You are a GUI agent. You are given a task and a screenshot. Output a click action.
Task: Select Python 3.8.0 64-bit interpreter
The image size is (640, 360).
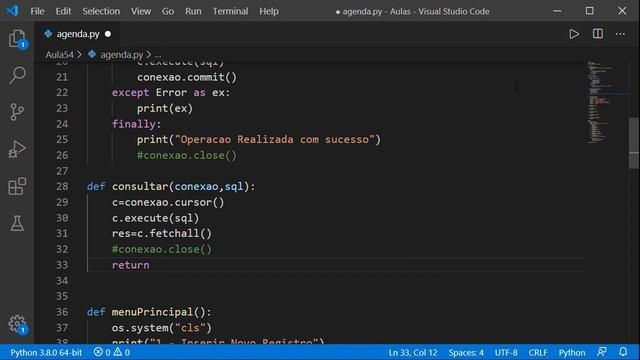(46, 352)
